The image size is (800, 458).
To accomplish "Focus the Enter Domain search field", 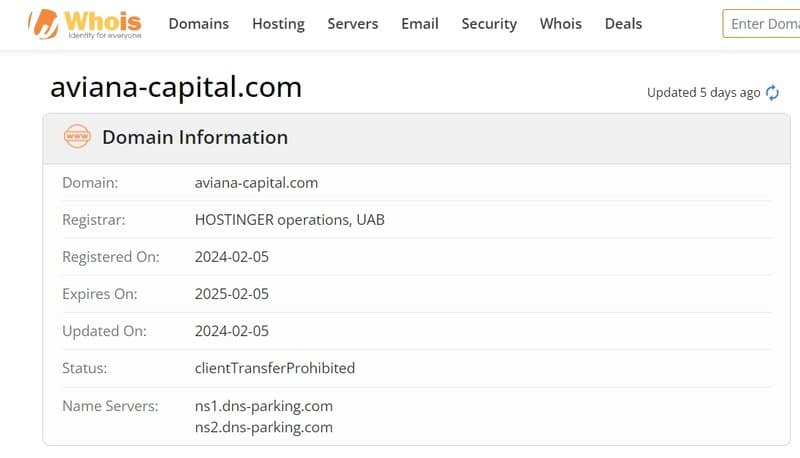I will pyautogui.click(x=761, y=24).
